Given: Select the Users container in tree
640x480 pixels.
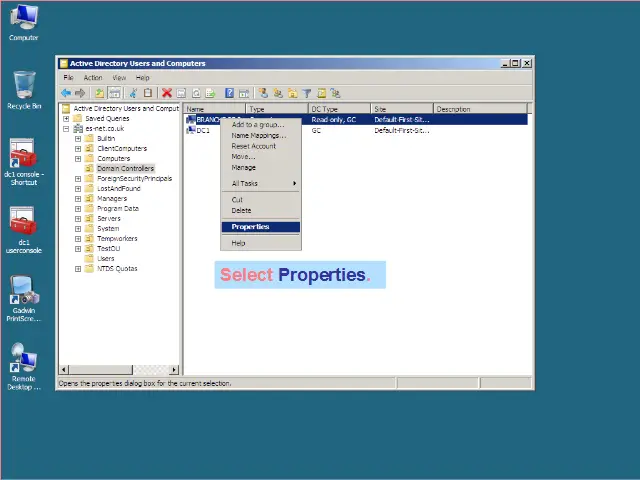Looking at the screenshot, I should tap(105, 258).
